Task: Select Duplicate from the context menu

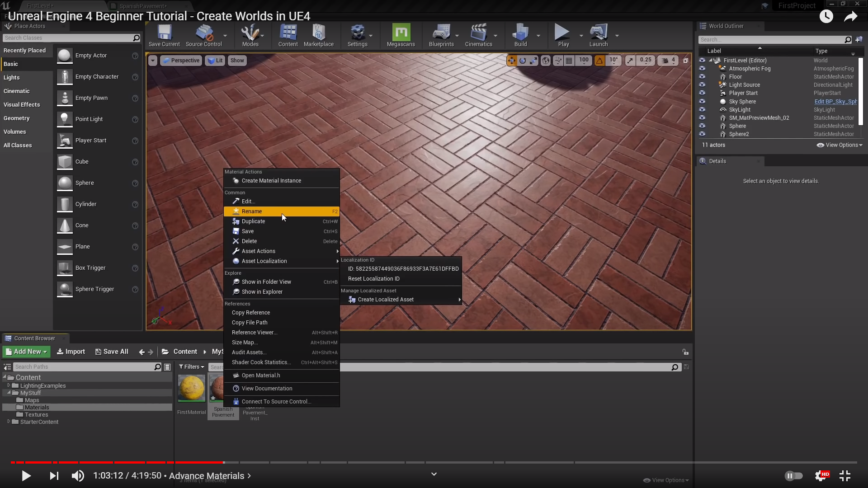Action: coord(253,221)
